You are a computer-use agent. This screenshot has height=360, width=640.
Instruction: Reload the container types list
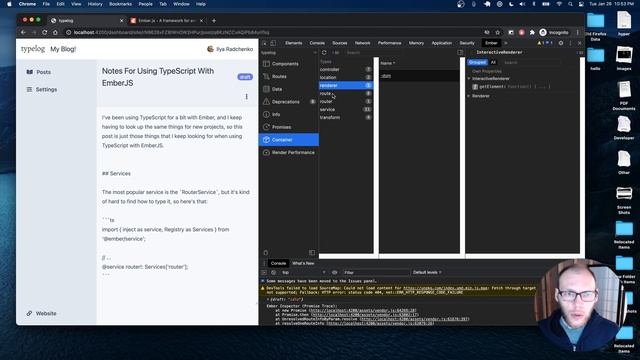click(324, 53)
